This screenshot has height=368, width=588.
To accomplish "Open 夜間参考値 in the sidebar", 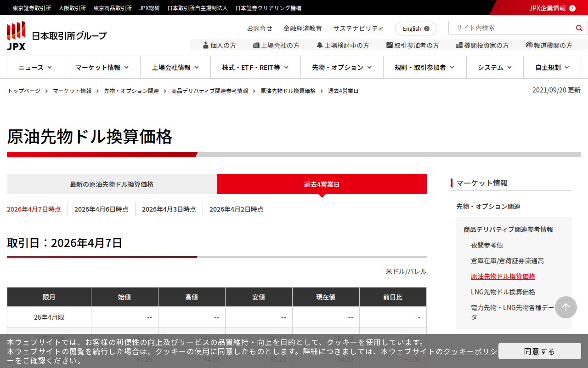I will [487, 245].
